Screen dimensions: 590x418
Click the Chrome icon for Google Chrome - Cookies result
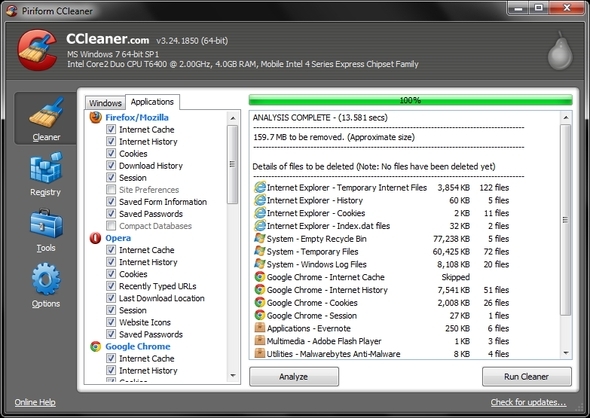click(x=260, y=302)
